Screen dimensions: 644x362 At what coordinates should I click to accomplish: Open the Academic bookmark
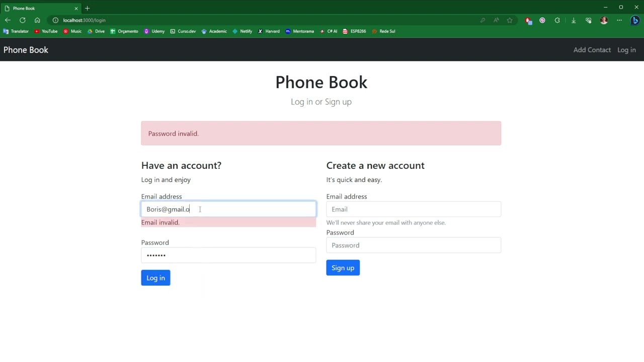click(x=214, y=31)
